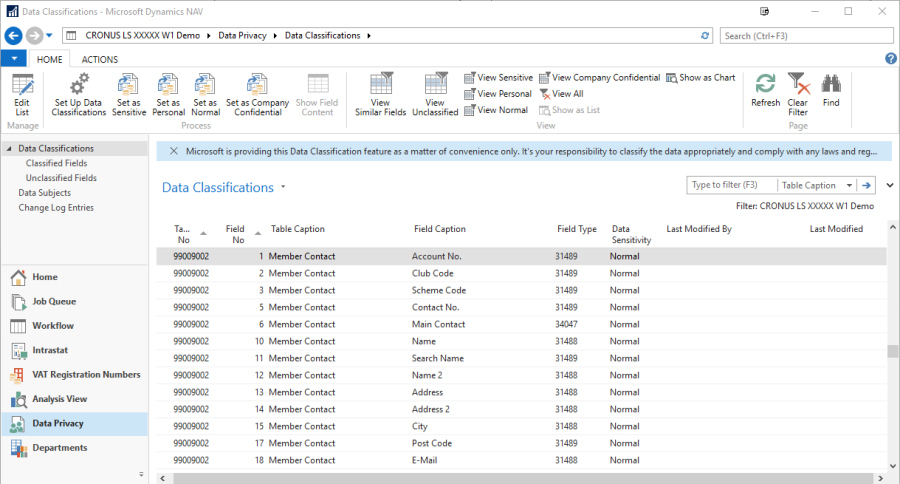Open the Workflow navigation button
900x484 pixels.
coord(73,326)
